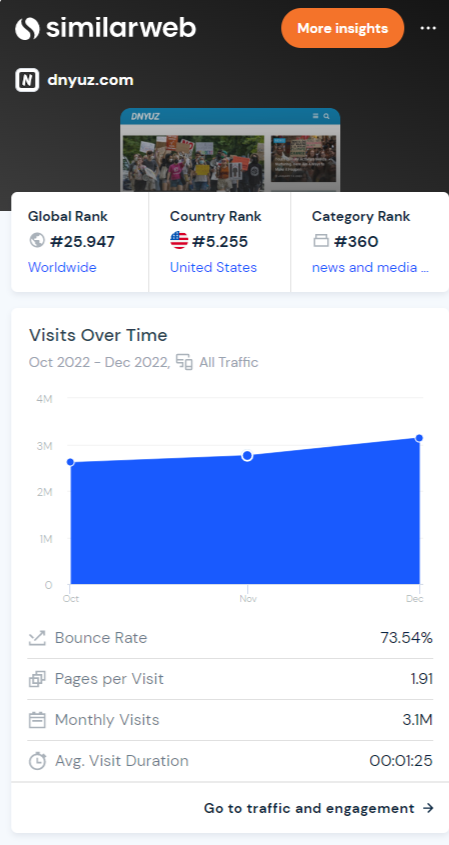Click the Avg. Visit Duration clock icon
This screenshot has height=845, width=449.
(x=37, y=761)
